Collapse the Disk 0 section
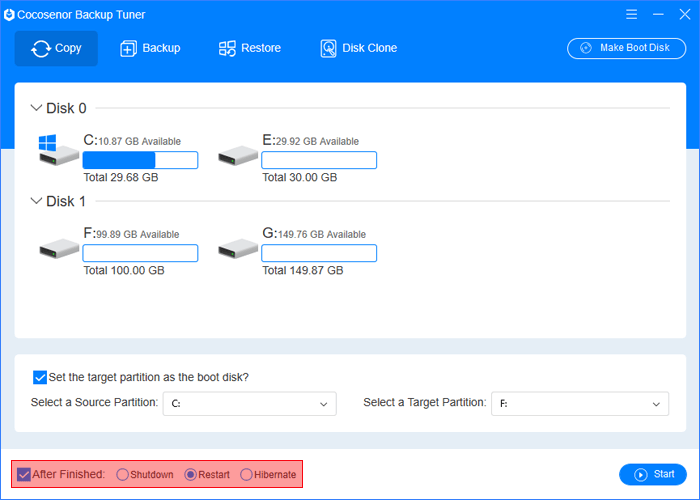The image size is (700, 500). pyautogui.click(x=36, y=108)
